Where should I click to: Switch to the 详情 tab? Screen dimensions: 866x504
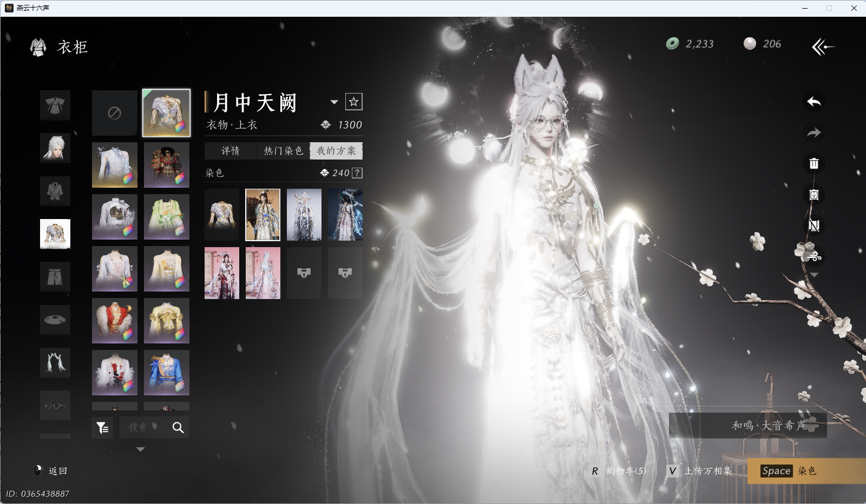tap(231, 151)
